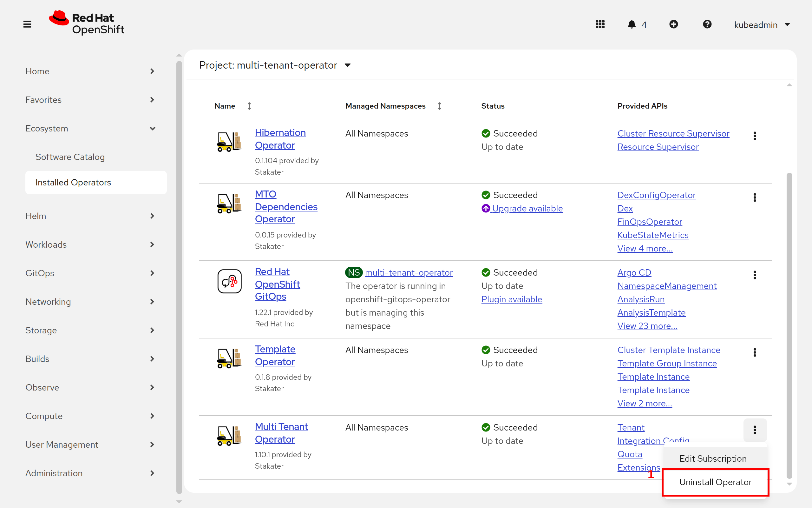812x508 pixels.
Task: Open the KubeStateMetrics API link
Action: (653, 235)
